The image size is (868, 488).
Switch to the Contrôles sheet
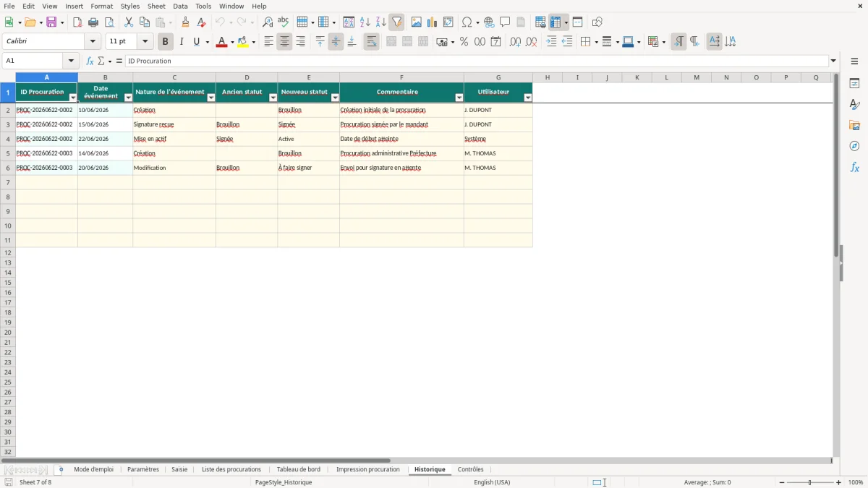[x=471, y=470]
